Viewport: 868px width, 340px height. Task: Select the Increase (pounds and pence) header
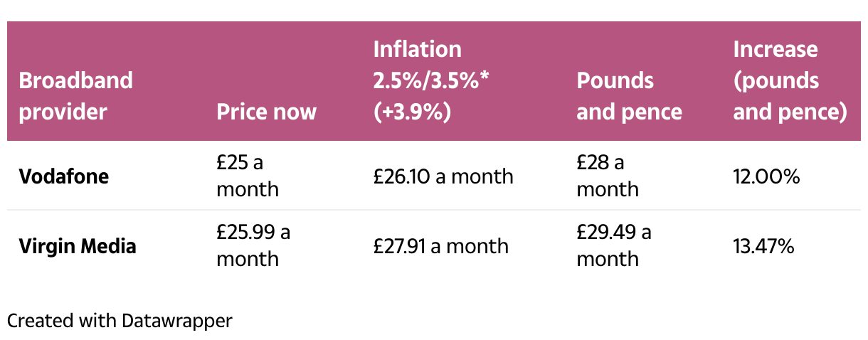point(790,80)
